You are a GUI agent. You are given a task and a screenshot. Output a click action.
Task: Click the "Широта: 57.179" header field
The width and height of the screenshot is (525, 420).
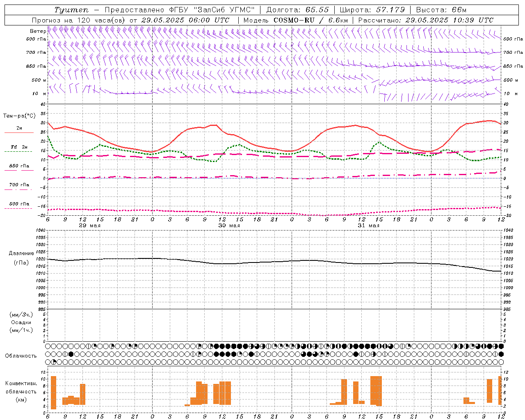372,10
